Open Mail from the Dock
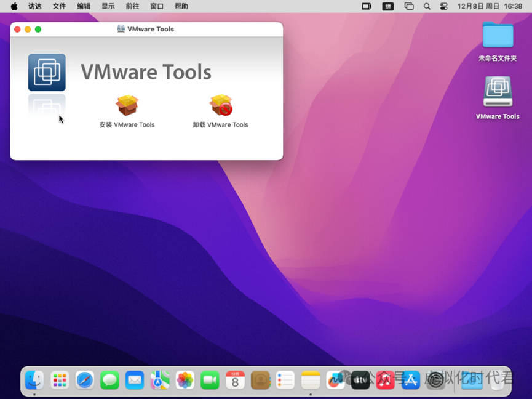The width and height of the screenshot is (532, 399). [x=135, y=380]
